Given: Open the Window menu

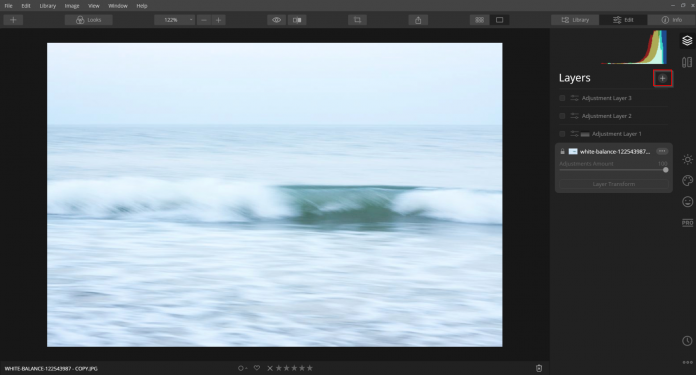Looking at the screenshot, I should [118, 6].
